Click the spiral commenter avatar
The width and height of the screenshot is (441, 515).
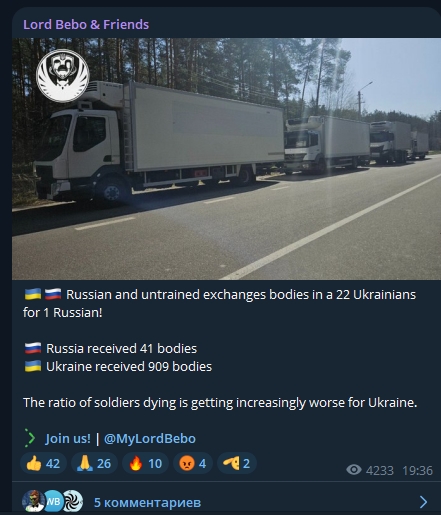click(72, 501)
